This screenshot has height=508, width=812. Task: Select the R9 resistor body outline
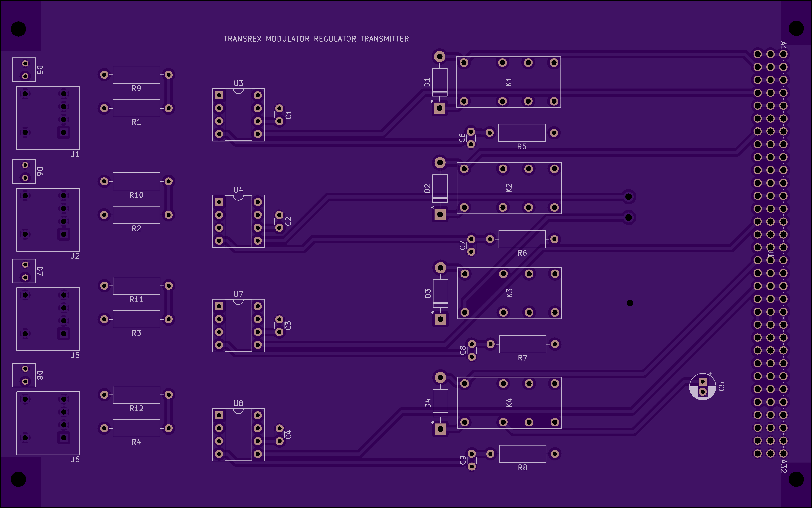[x=136, y=75]
